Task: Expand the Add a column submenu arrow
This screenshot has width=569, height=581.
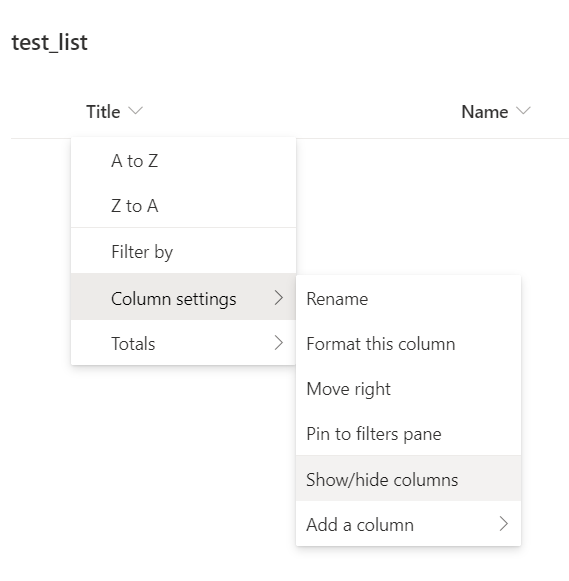Action: [x=503, y=524]
